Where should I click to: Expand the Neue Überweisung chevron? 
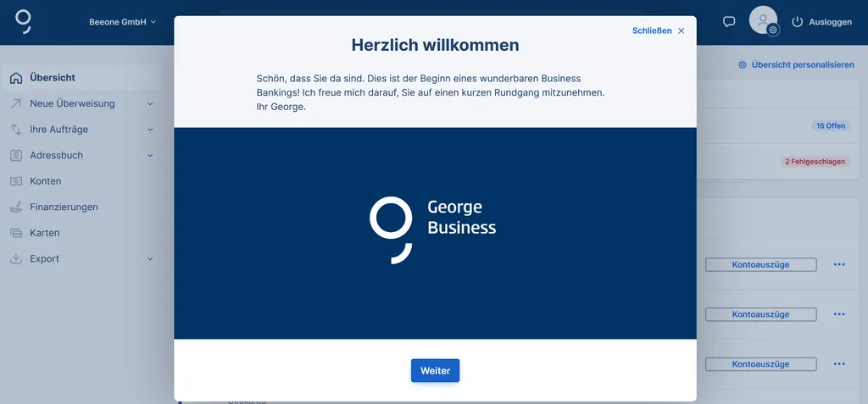coord(150,103)
